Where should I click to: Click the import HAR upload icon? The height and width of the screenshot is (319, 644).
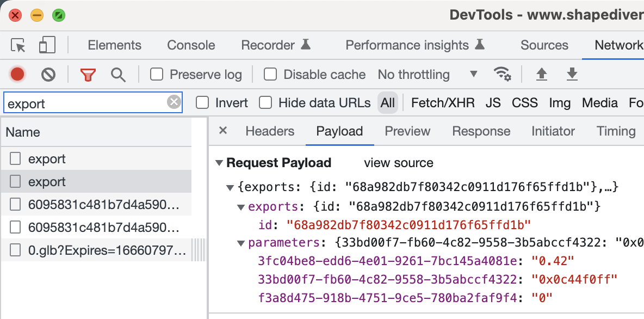click(x=541, y=74)
